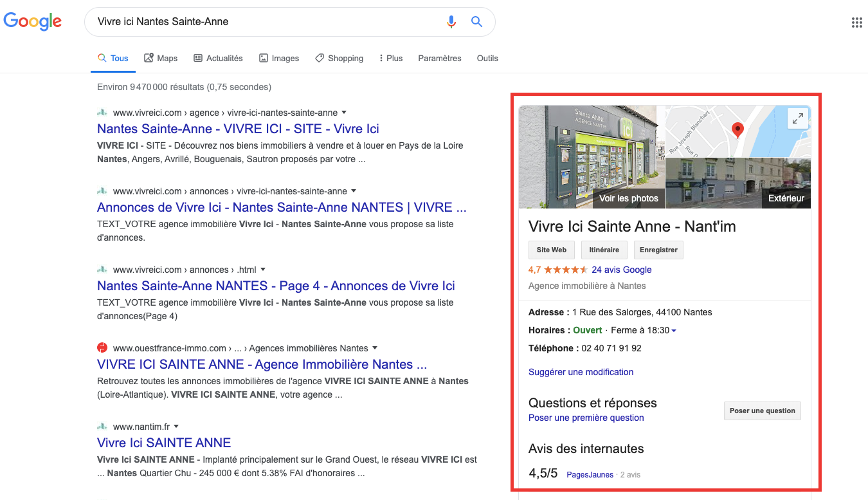This screenshot has height=500, width=868.
Task: Start voice search with the microphone icon
Action: pos(451,22)
